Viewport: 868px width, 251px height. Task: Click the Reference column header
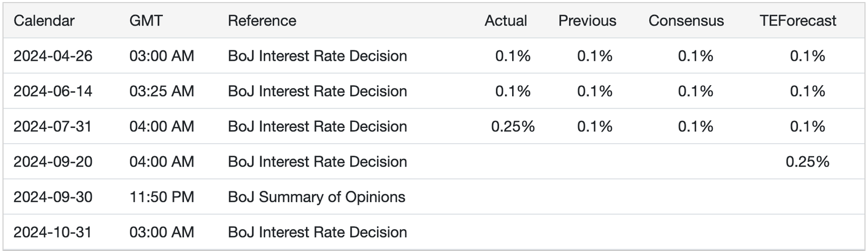click(x=262, y=21)
